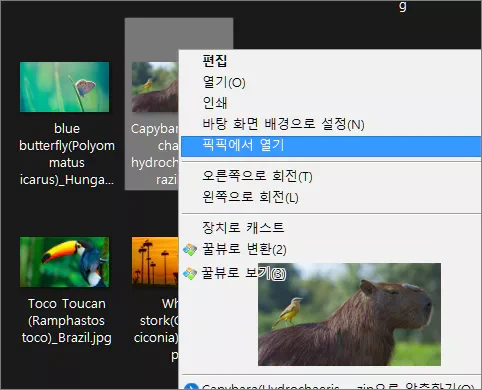The width and height of the screenshot is (482, 390).
Task: Click the Capybara file name label
Action: [154, 154]
